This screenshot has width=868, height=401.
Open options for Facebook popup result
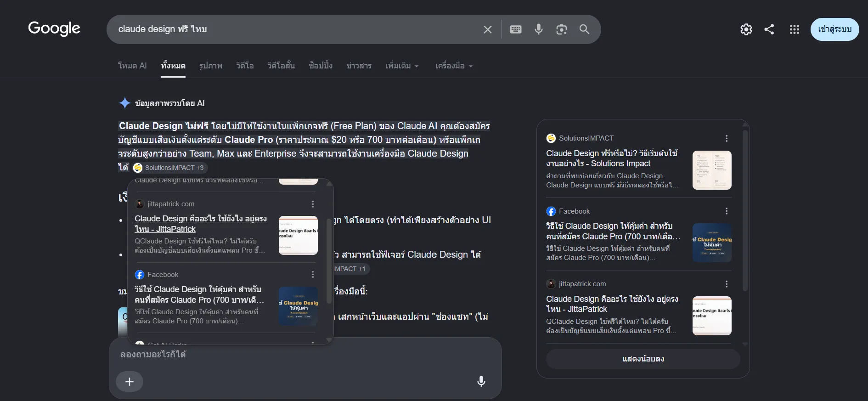pyautogui.click(x=313, y=274)
